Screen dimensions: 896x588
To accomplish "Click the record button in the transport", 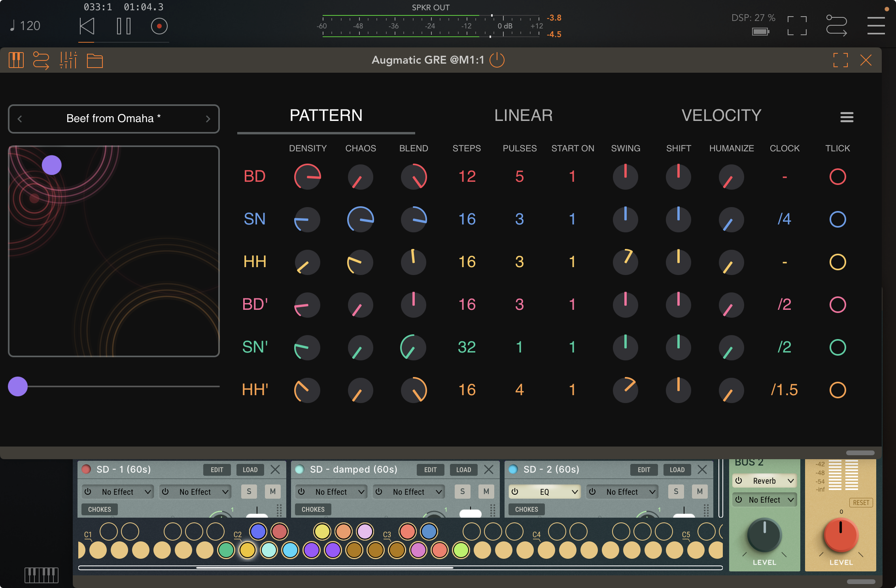I will coord(159,25).
